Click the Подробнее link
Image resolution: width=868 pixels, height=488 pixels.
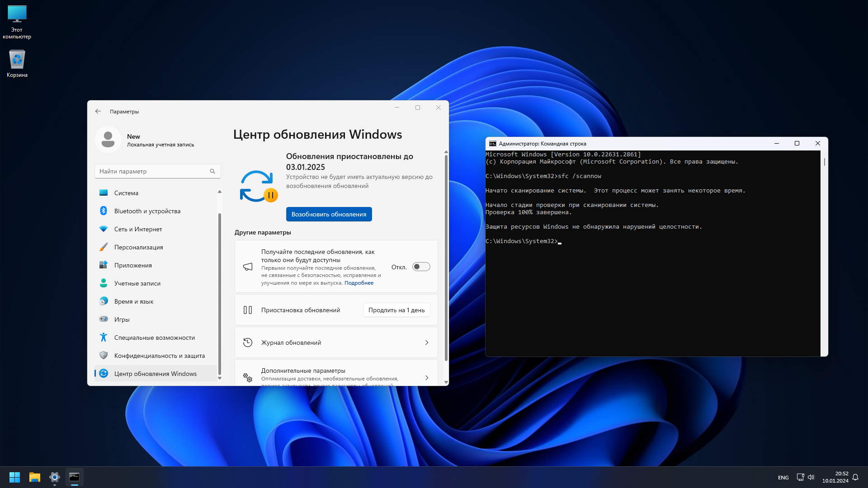click(x=359, y=283)
